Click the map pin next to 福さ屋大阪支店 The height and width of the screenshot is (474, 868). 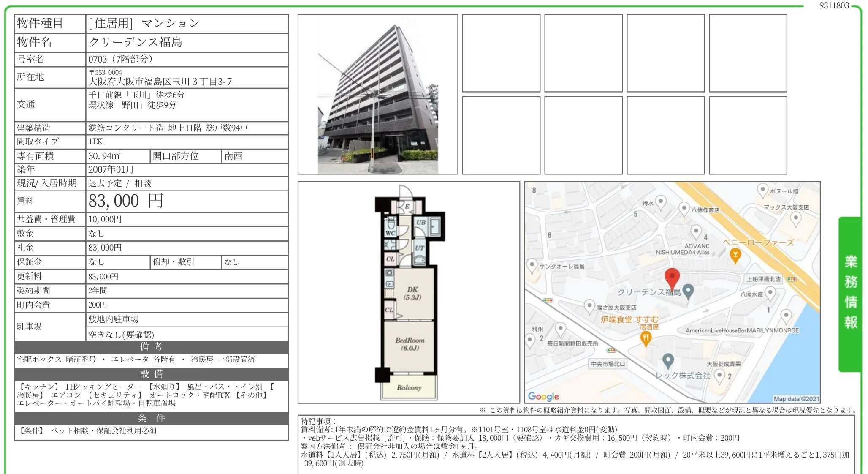tap(590, 306)
